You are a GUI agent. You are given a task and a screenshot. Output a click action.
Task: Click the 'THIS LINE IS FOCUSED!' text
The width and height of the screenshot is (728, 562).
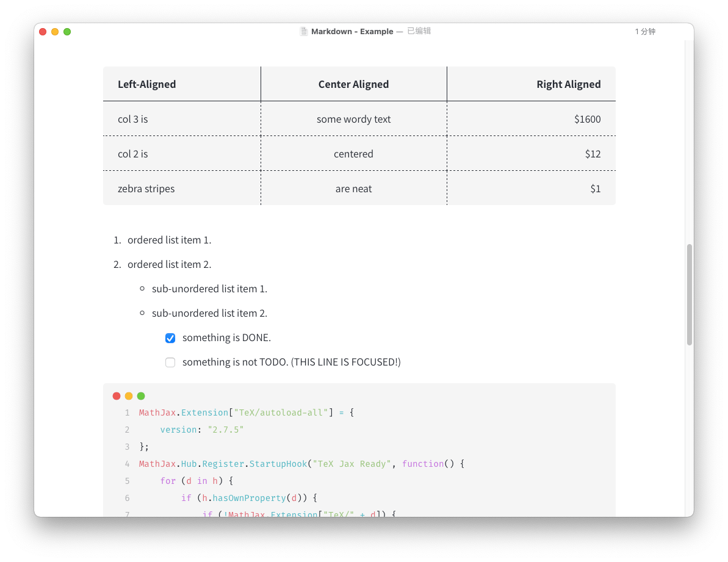tap(346, 362)
